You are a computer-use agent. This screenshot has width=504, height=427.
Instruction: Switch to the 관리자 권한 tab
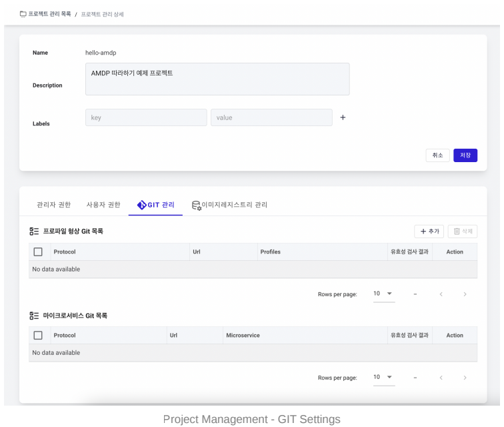54,205
